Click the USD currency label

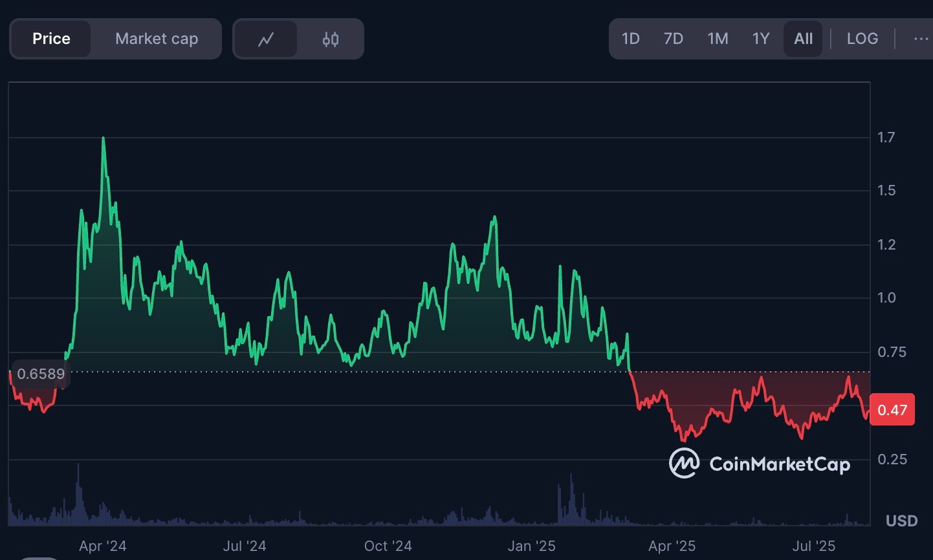pyautogui.click(x=902, y=521)
